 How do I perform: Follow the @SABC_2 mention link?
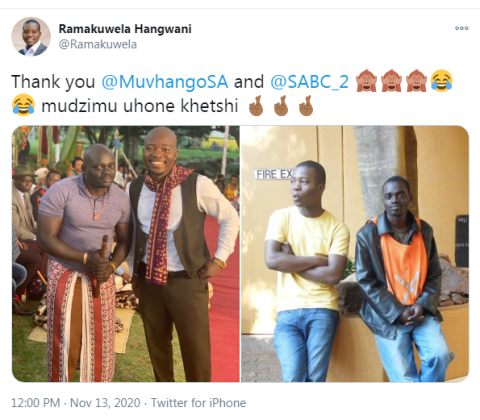(309, 82)
